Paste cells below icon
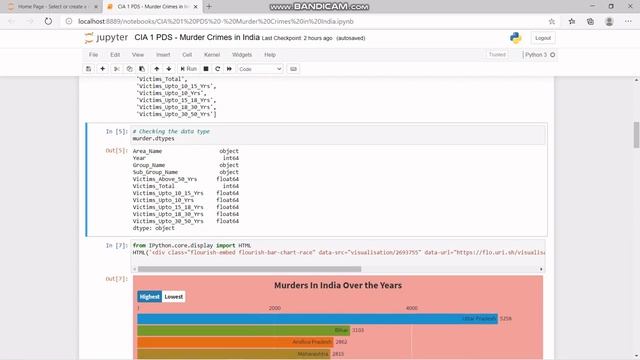Image resolution: width=640 pixels, height=360 pixels. pos(142,69)
